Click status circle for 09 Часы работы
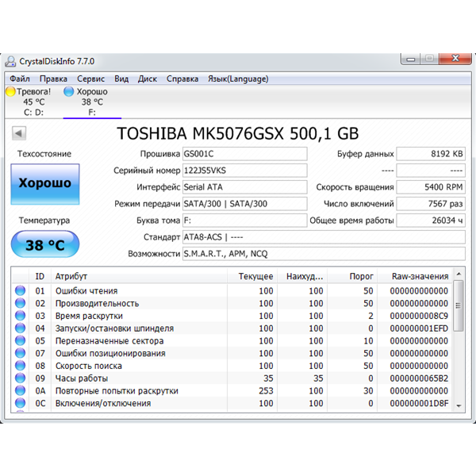The width and height of the screenshot is (476, 476). coord(21,378)
